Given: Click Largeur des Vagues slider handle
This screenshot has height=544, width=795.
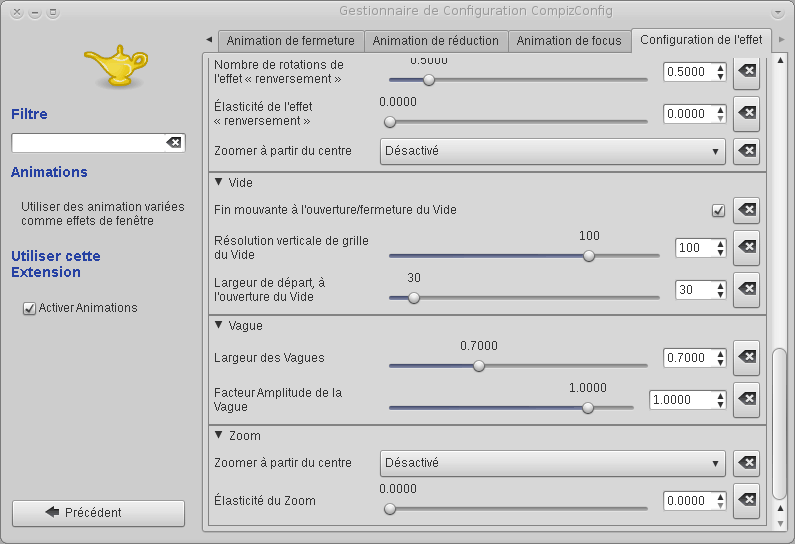Looking at the screenshot, I should pos(479,366).
